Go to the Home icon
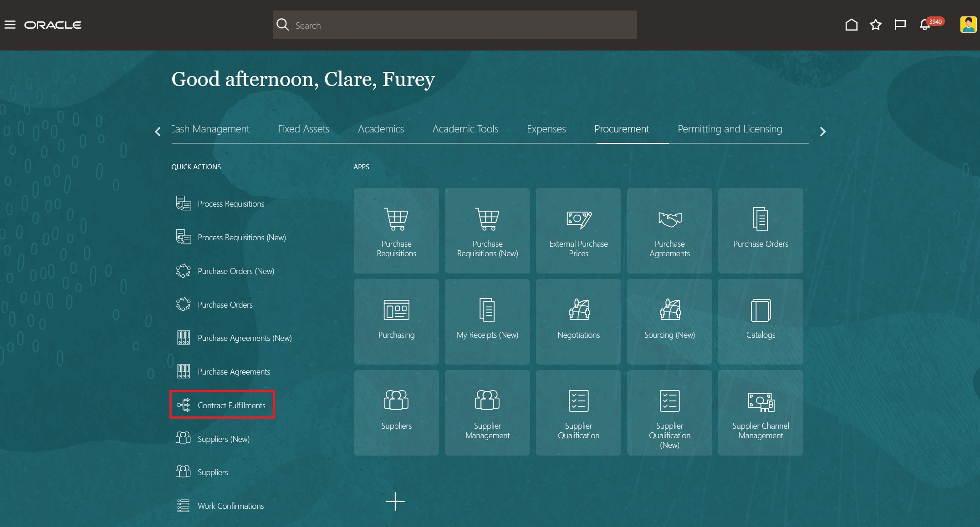 (851, 25)
